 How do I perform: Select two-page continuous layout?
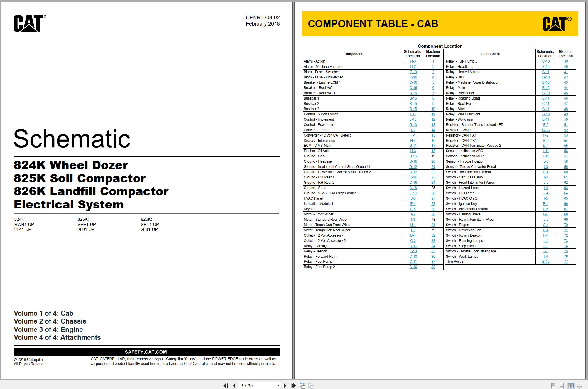[x=580, y=385]
